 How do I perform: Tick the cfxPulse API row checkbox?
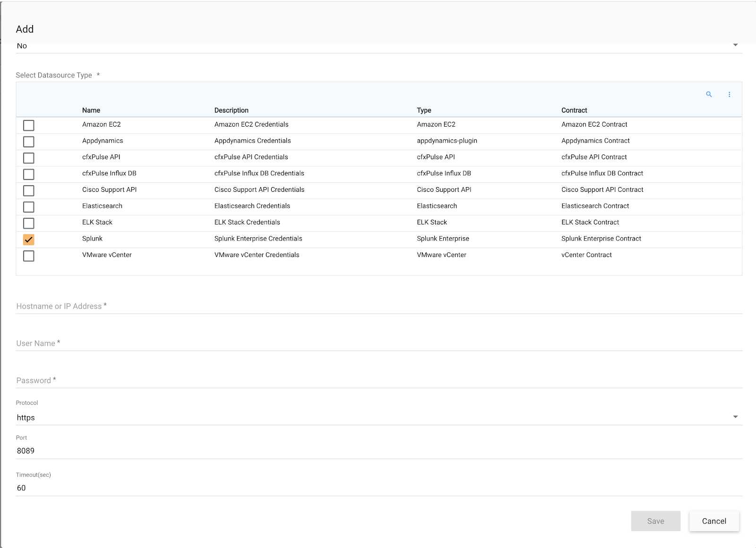click(29, 158)
